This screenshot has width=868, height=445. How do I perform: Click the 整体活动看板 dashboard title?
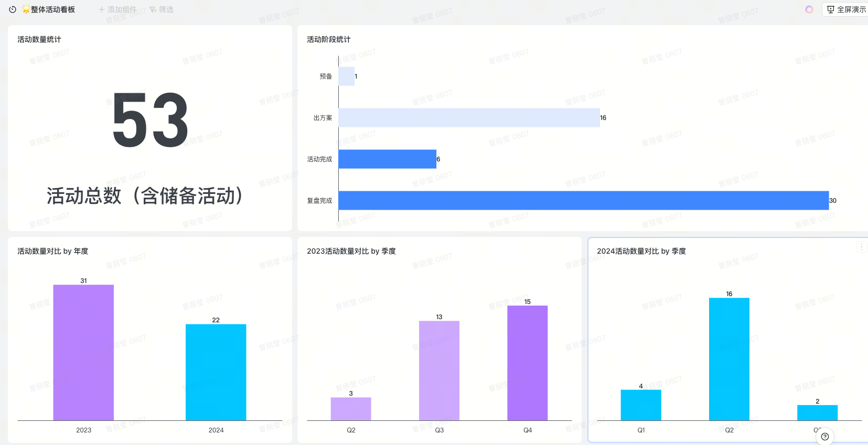point(52,9)
